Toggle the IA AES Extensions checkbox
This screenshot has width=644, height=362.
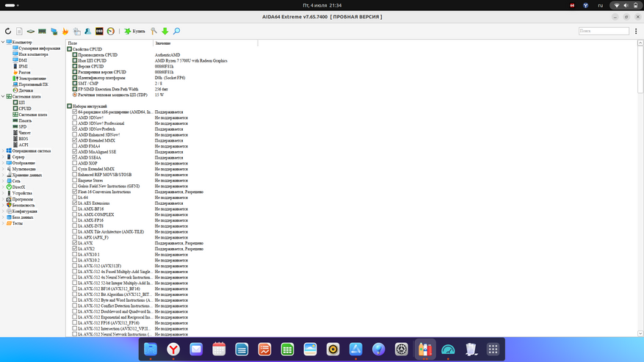[x=75, y=203]
